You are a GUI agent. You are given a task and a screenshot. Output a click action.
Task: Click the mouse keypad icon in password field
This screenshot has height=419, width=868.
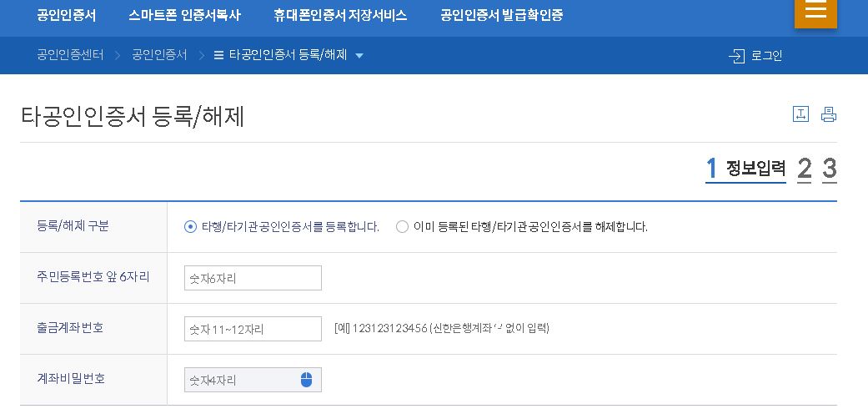click(x=306, y=381)
